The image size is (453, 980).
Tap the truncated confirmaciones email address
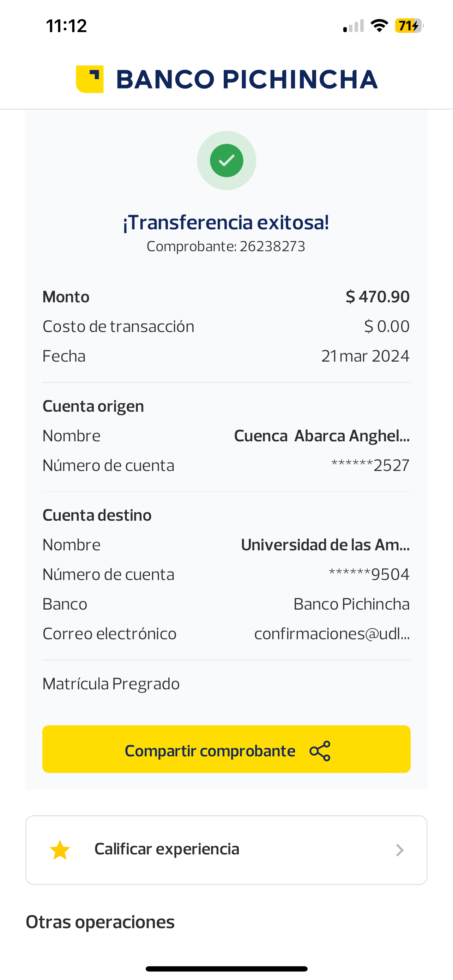tap(332, 634)
